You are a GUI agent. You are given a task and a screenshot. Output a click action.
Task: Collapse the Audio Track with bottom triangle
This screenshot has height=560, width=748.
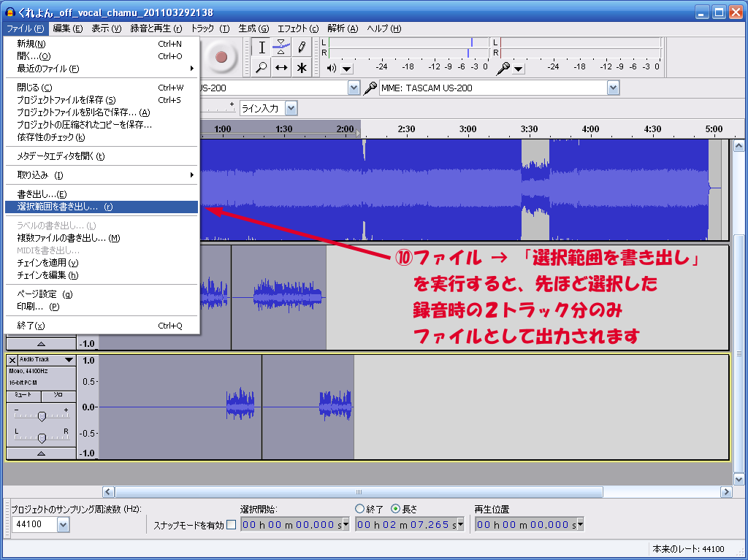pos(42,453)
